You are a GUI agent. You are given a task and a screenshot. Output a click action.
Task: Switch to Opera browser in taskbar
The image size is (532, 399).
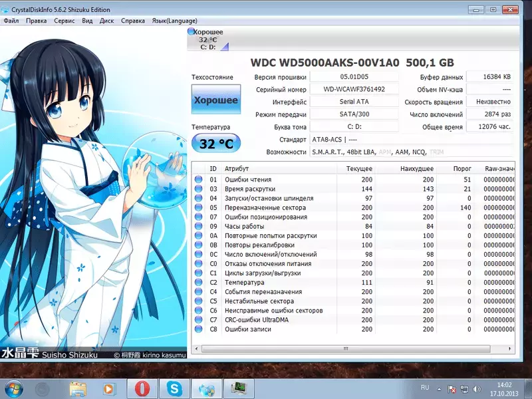tap(142, 389)
